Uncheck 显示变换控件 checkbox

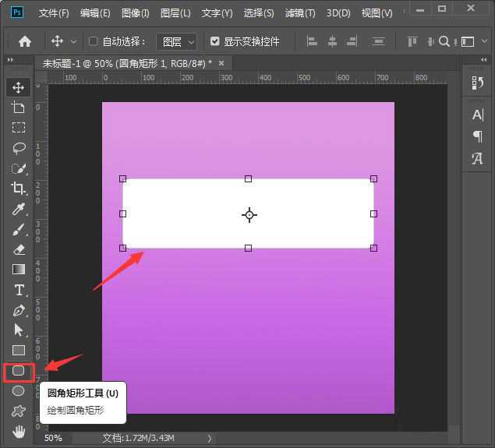(215, 41)
